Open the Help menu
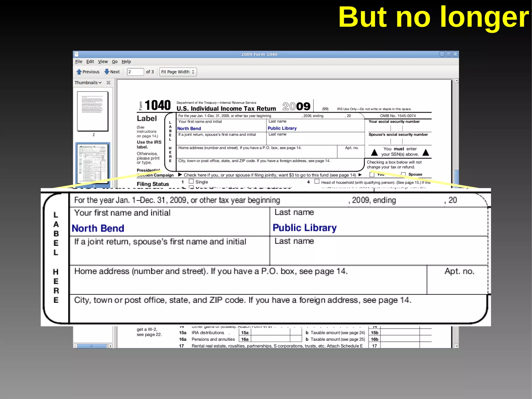 click(126, 62)
